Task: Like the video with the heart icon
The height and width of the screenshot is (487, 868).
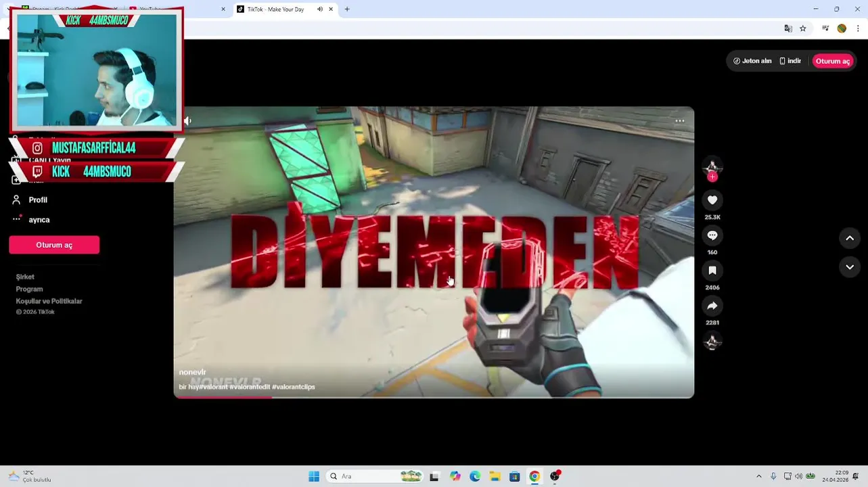Action: click(712, 200)
